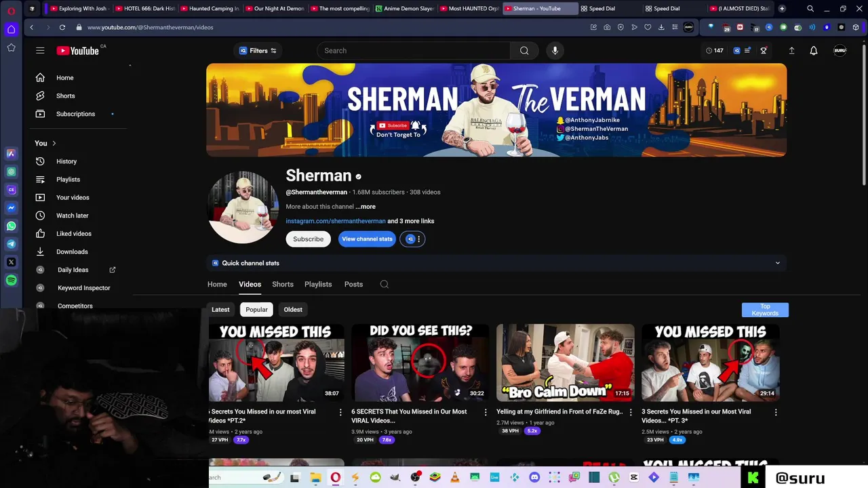Open Opera downloads icon in address bar
Image resolution: width=868 pixels, height=488 pixels.
(661, 27)
